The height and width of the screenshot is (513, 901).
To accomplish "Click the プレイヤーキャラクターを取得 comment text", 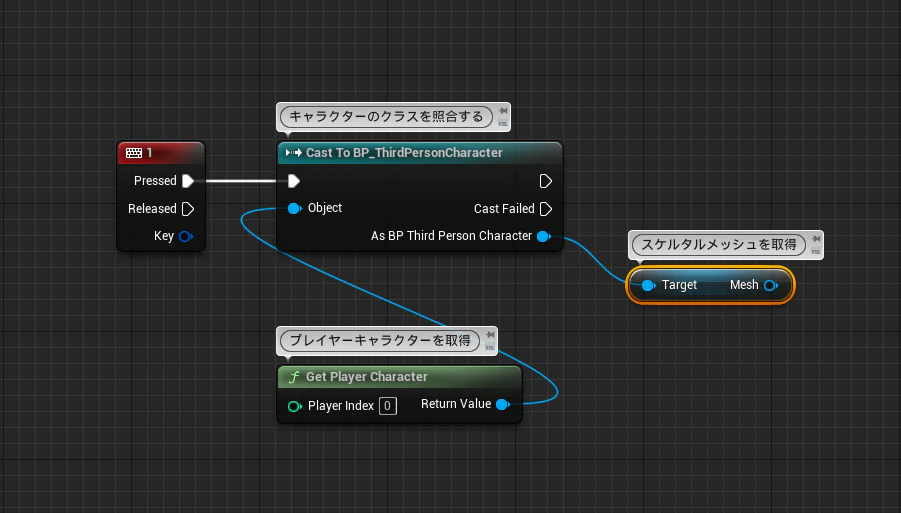I will pos(380,341).
